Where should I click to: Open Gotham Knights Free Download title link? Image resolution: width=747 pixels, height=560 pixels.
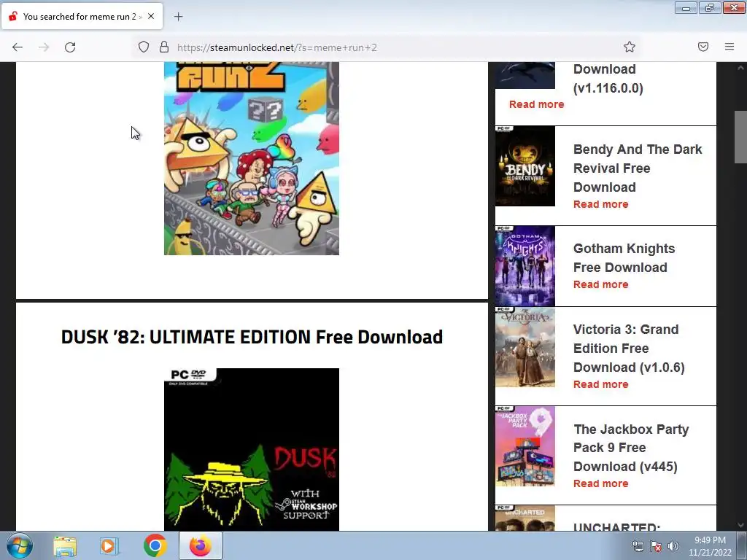(624, 257)
